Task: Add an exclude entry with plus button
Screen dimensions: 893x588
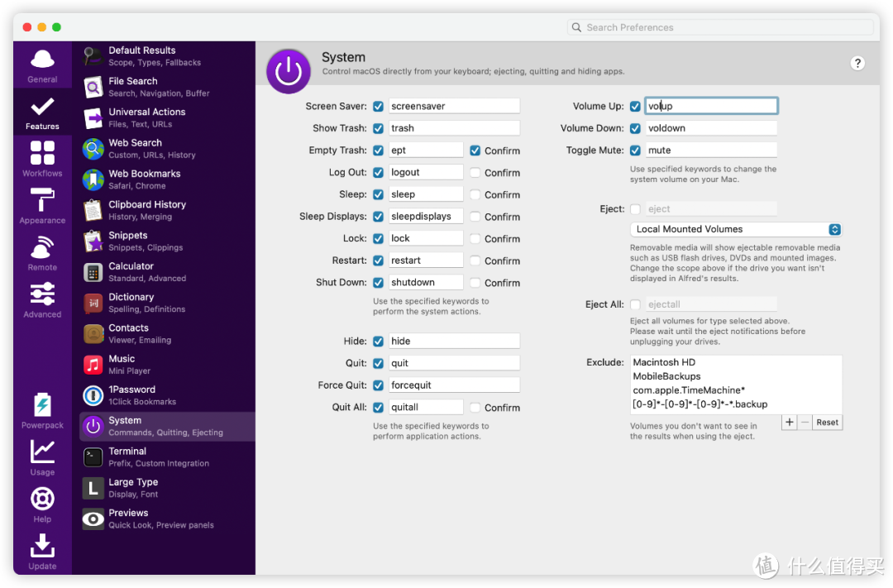Action: pos(790,423)
